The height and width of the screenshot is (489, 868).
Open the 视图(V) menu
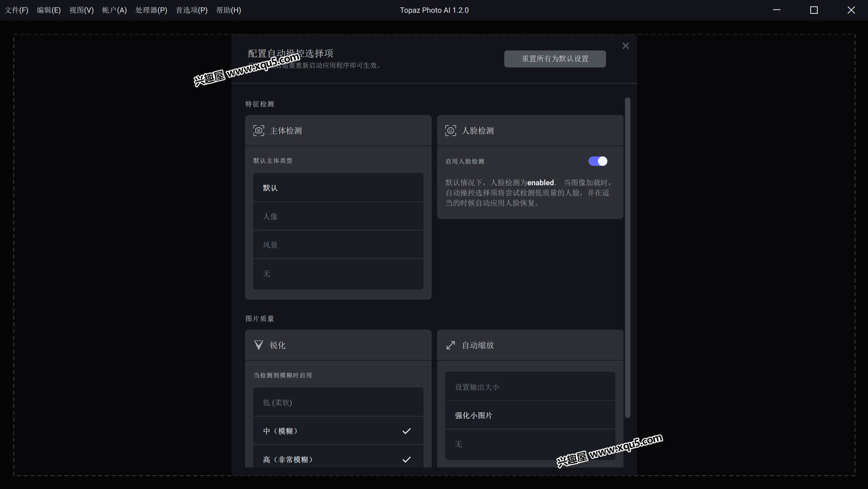tap(82, 10)
